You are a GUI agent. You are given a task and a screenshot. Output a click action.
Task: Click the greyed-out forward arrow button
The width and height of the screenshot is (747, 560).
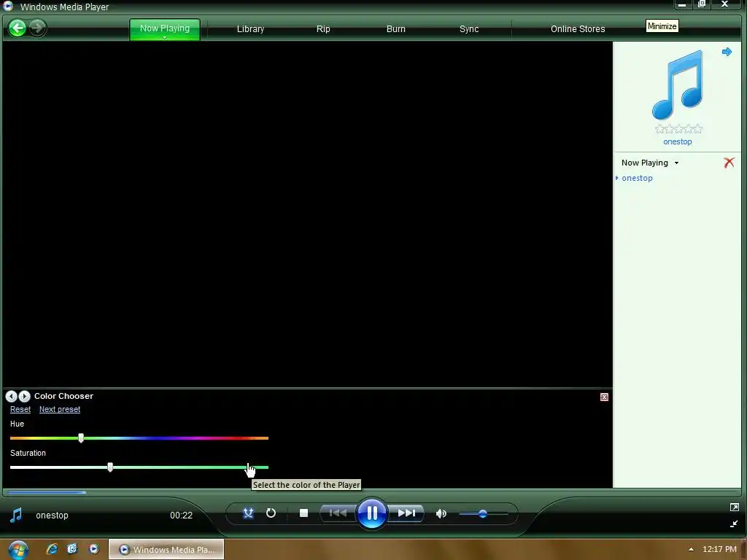pyautogui.click(x=37, y=28)
